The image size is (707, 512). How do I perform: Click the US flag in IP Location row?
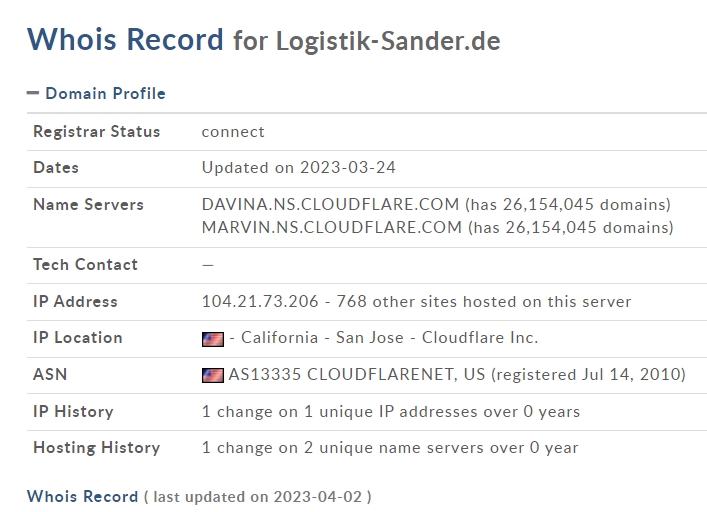point(213,339)
